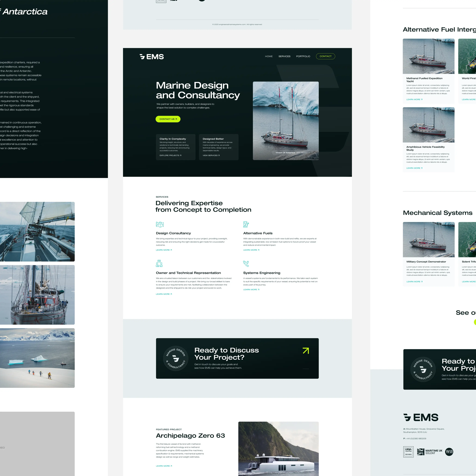Image resolution: width=476 pixels, height=476 pixels.
Task: Click the Design Consultancy helm icon
Action: pos(160,224)
